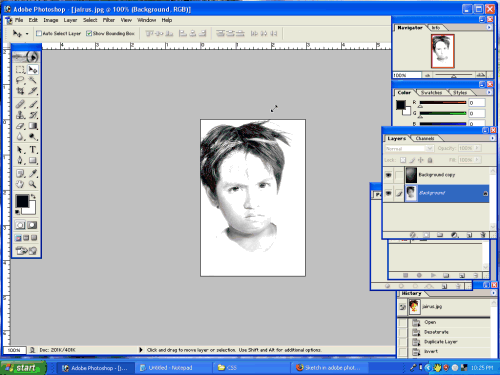Screen dimensions: 500x375
Task: Set history brush source at Open state
Action: 402,322
